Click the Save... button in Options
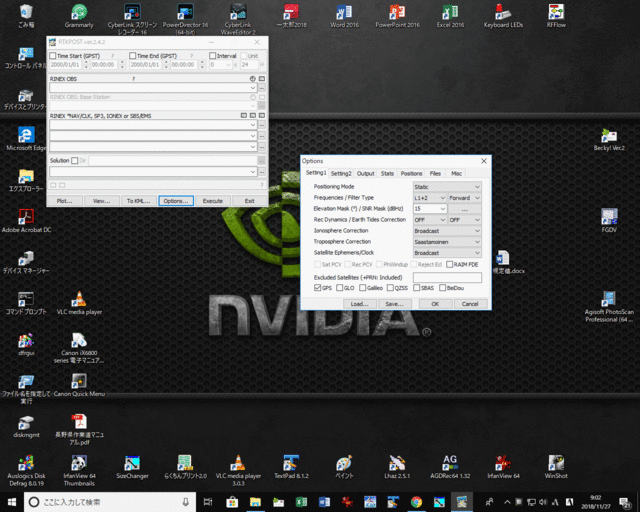The height and width of the screenshot is (512, 640). click(x=394, y=304)
